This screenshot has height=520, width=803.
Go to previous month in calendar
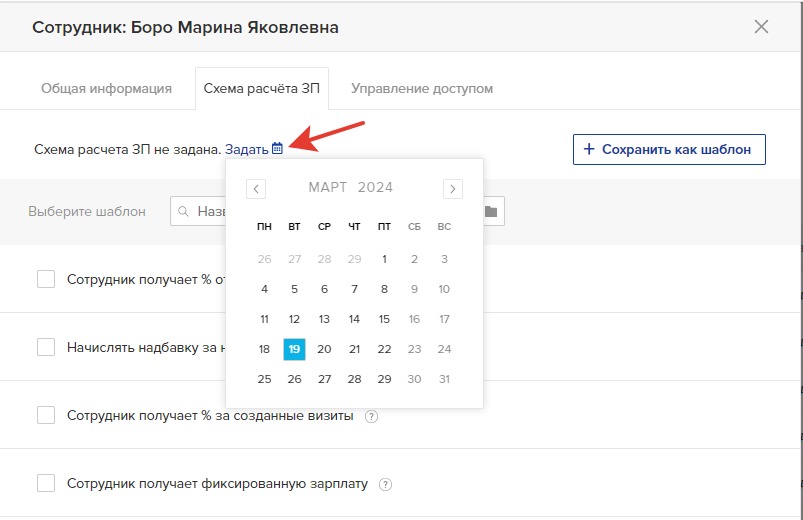pos(256,189)
